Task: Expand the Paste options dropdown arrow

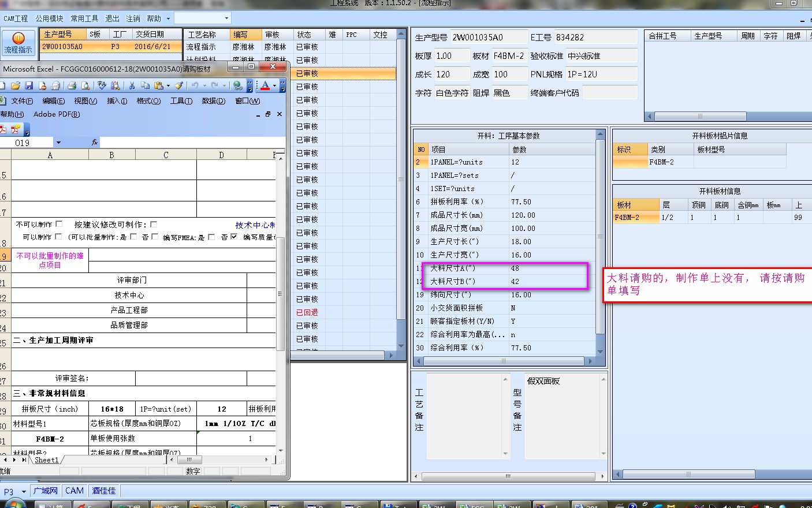Action: coord(168,85)
